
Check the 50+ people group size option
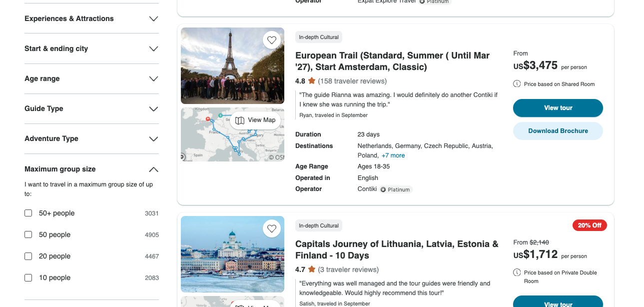[x=28, y=213]
